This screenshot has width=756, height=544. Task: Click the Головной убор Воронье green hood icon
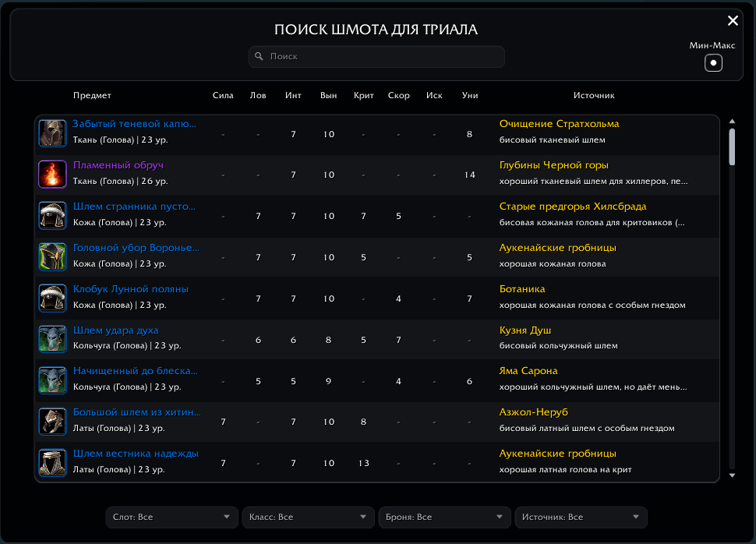point(52,256)
